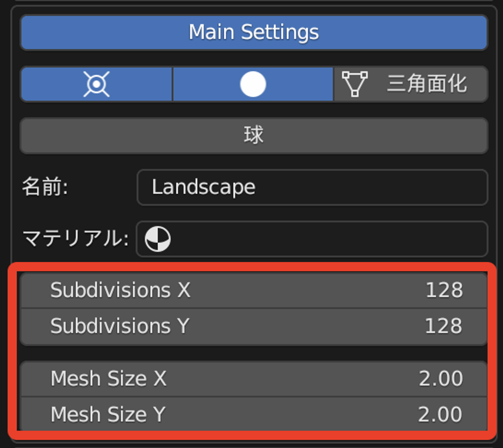Toggle the sun/refresh icon button

96,84
